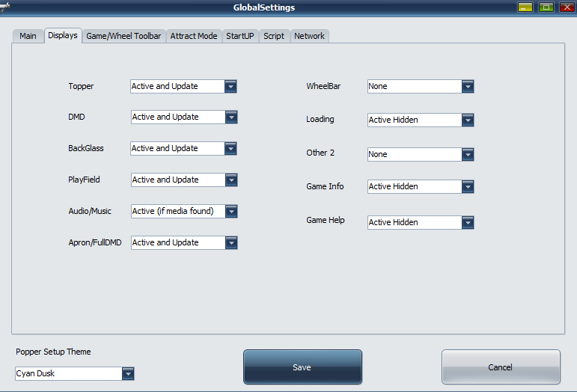Open the Game/Wheel Toolbar tab

point(123,36)
